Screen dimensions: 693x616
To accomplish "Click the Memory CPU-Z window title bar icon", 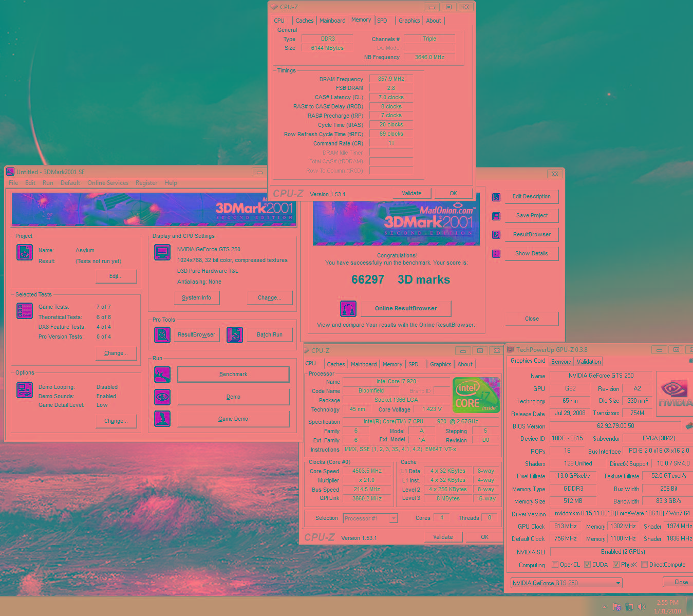I will click(274, 7).
